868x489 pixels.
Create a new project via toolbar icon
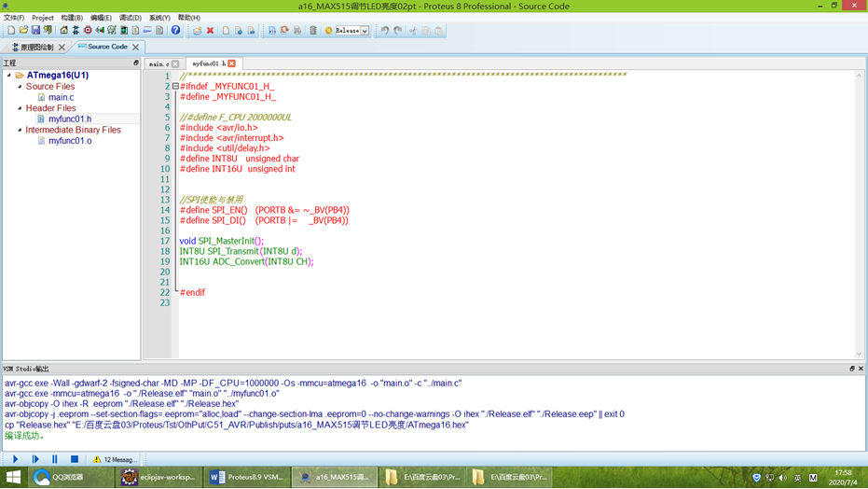11,31
